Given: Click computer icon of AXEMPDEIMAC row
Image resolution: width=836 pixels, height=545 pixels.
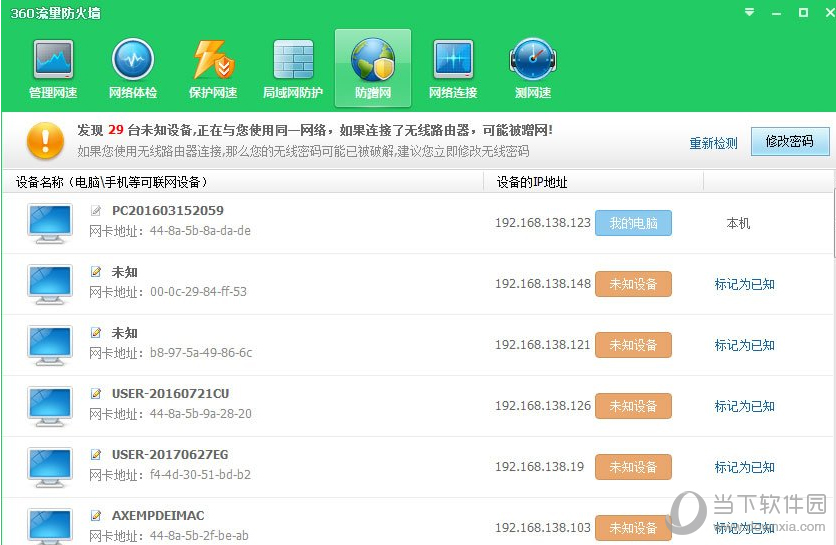Looking at the screenshot, I should click(x=50, y=526).
